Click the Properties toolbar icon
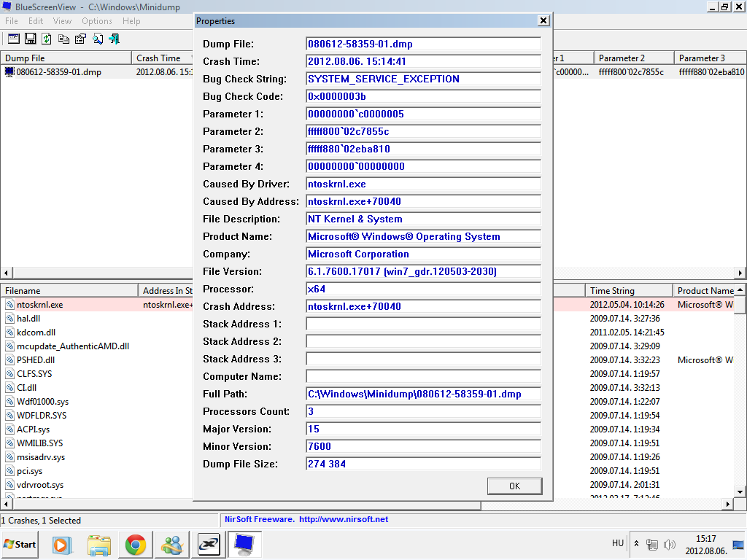Image resolution: width=747 pixels, height=560 pixels. [x=80, y=39]
